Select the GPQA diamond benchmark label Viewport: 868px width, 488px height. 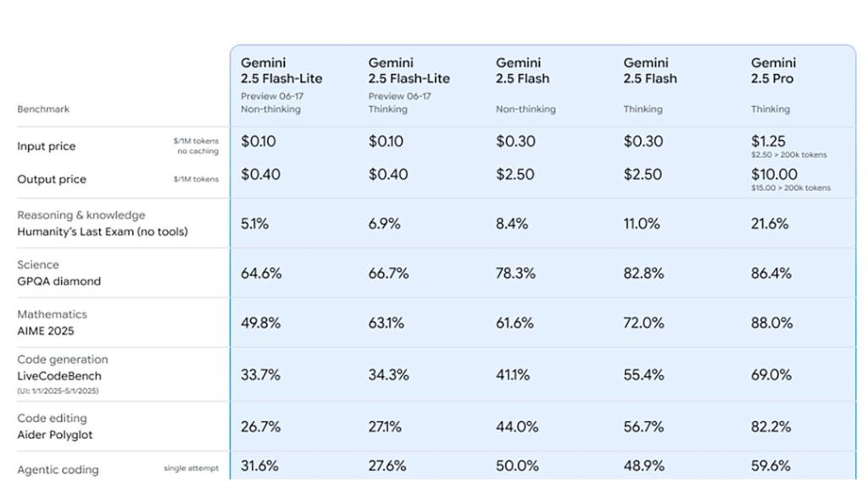[x=58, y=281]
